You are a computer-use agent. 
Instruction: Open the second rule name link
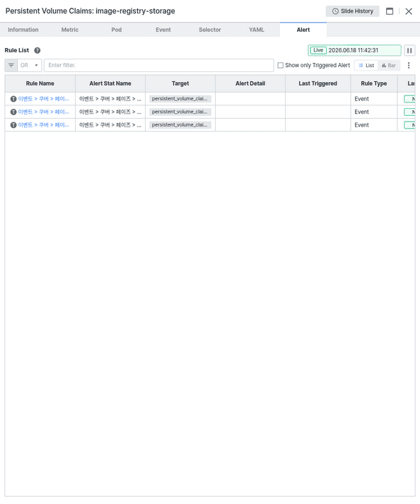point(43,112)
